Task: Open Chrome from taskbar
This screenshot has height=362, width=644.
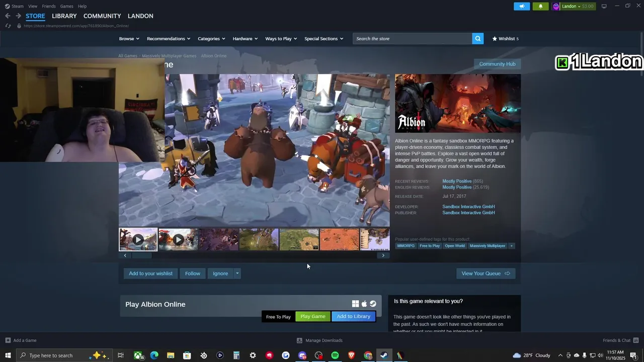Action: click(x=368, y=355)
